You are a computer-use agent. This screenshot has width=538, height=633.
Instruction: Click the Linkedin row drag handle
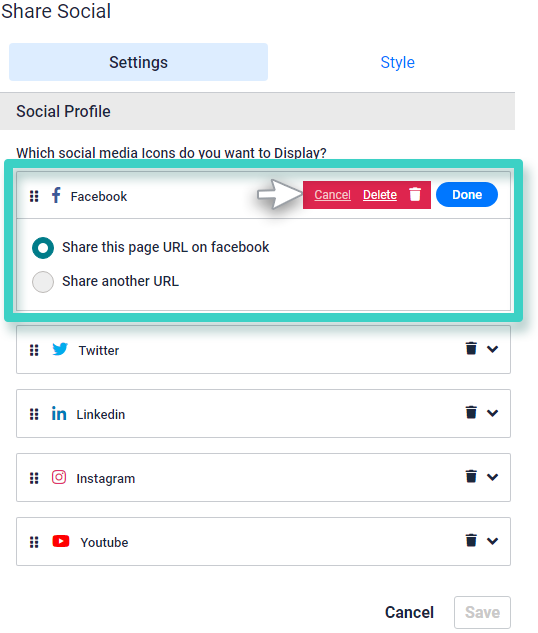pyautogui.click(x=34, y=414)
